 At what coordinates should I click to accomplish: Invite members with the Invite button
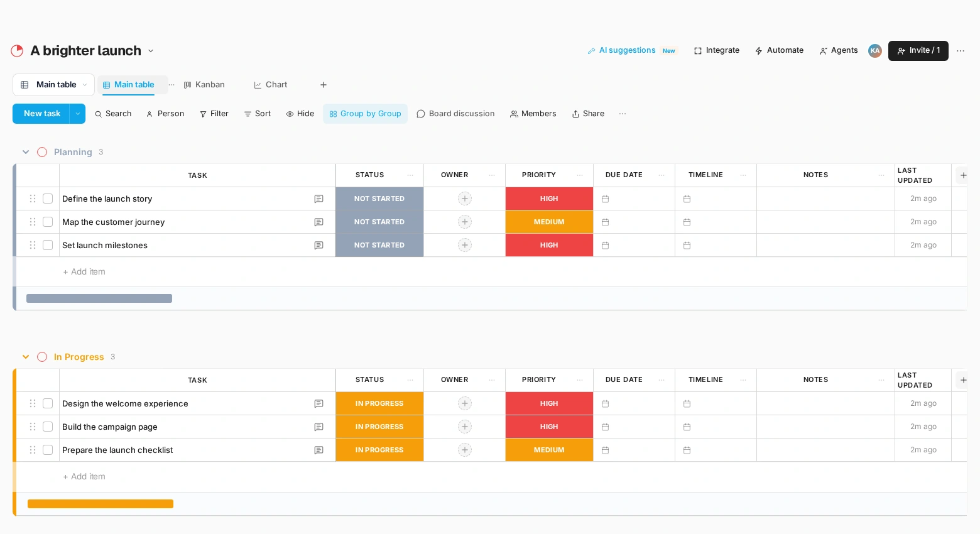click(918, 51)
